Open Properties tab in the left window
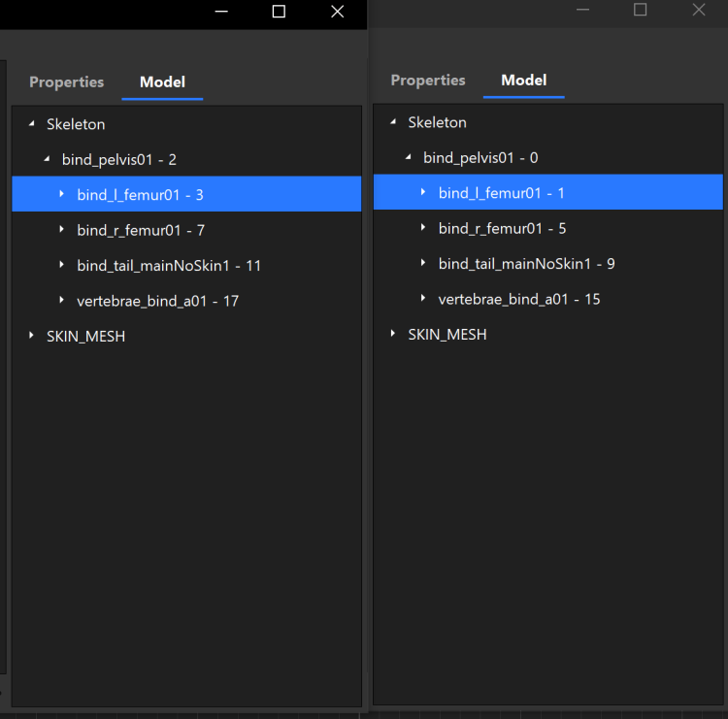 66,82
